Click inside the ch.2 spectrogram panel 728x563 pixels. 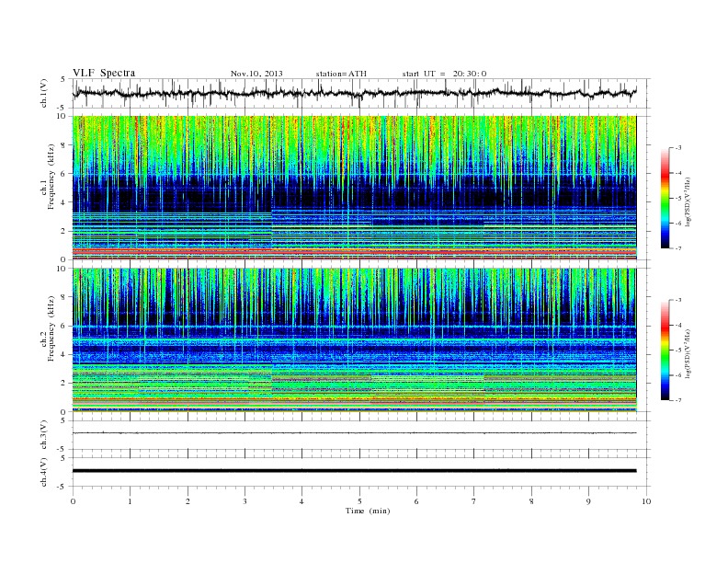pos(354,340)
